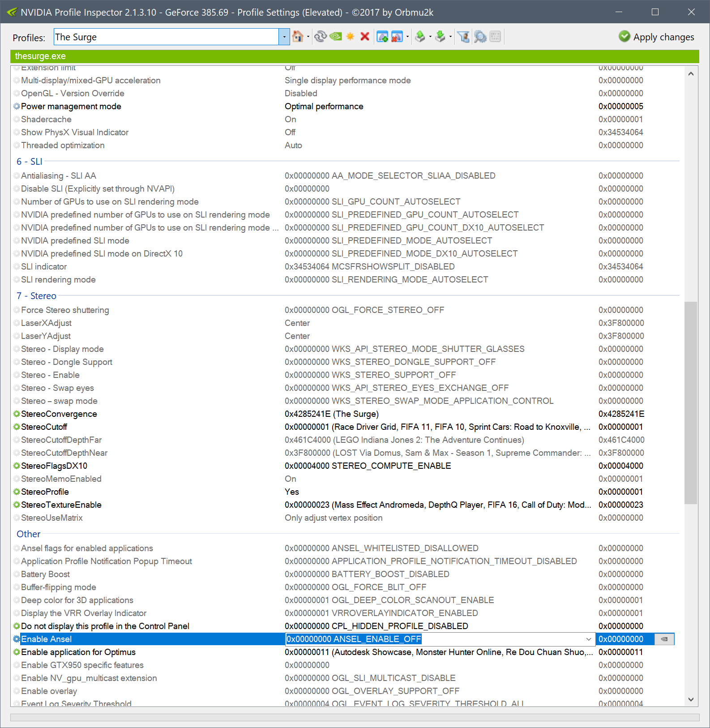Click the NVIDIA Profile Inspector title bar icon
The width and height of the screenshot is (710, 728).
coord(12,12)
